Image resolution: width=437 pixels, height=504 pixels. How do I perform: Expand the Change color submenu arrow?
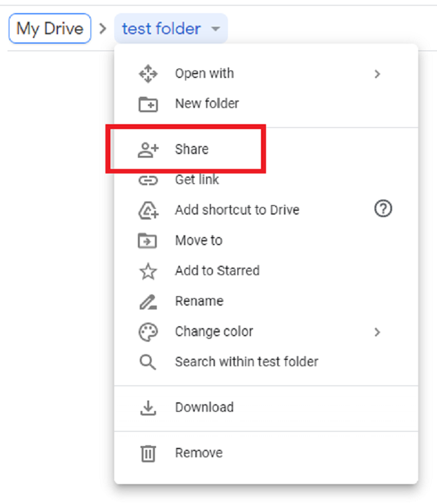coord(377,332)
